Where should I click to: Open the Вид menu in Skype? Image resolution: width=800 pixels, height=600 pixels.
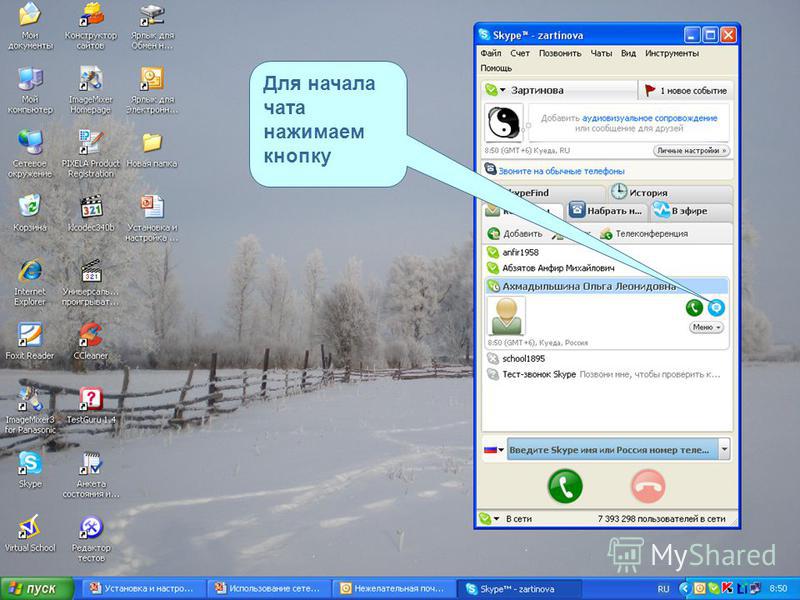tap(628, 53)
